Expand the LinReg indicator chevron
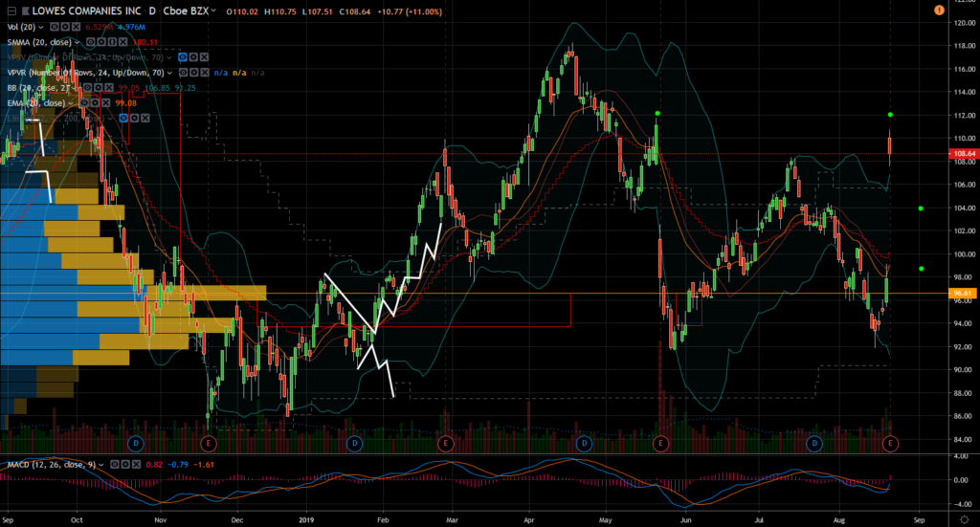980x527 pixels. click(110, 119)
